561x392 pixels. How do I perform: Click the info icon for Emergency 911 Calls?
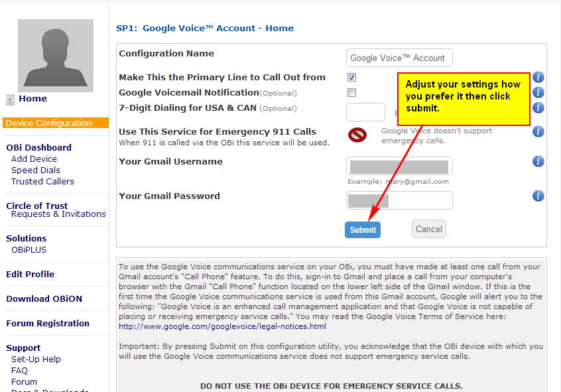(538, 131)
